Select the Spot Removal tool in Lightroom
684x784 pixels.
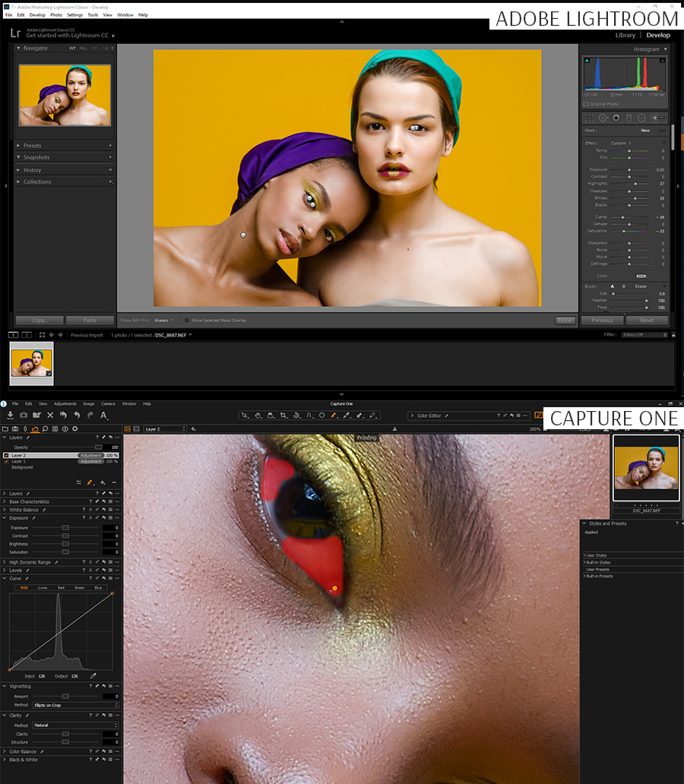click(603, 118)
